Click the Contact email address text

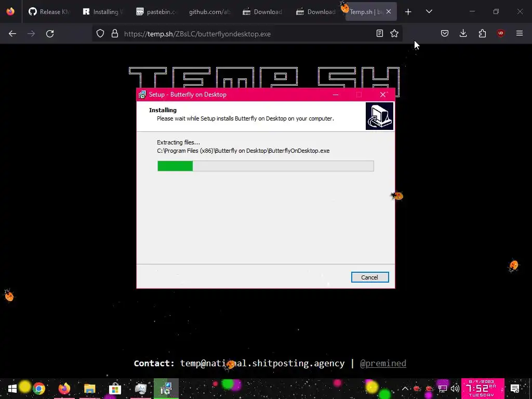click(262, 363)
